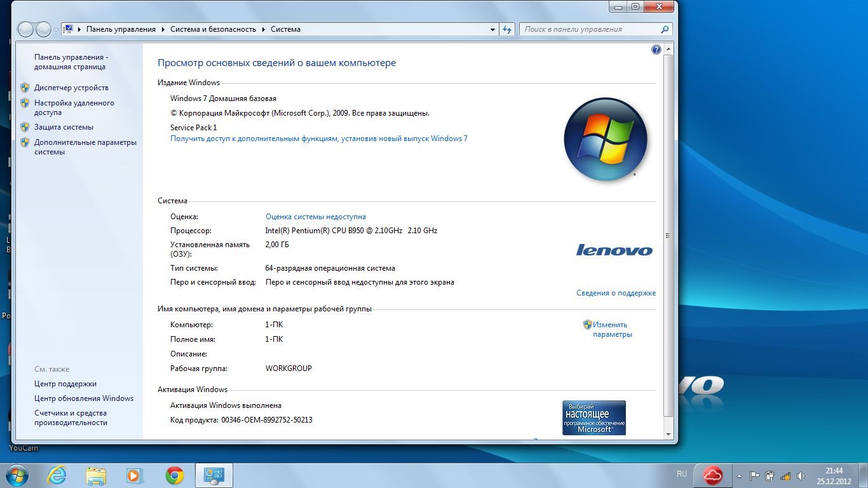Launch Internet Explorer from taskbar
The image size is (868, 488).
(x=57, y=475)
